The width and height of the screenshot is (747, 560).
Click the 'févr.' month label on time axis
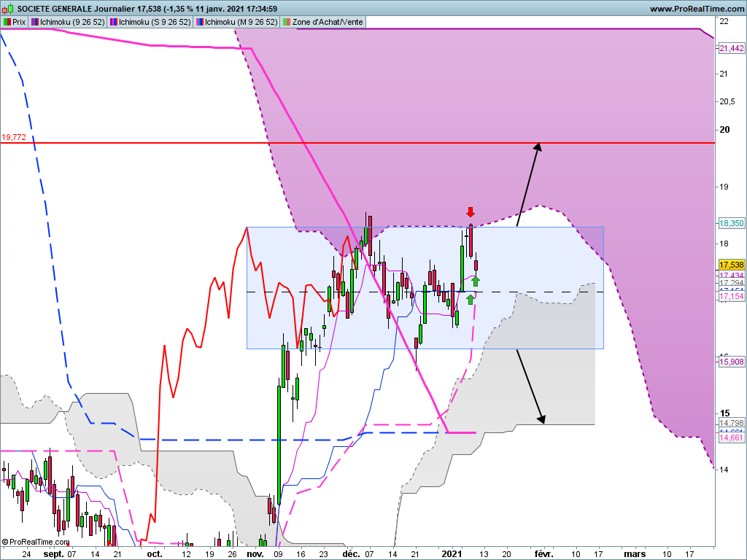pos(544,554)
